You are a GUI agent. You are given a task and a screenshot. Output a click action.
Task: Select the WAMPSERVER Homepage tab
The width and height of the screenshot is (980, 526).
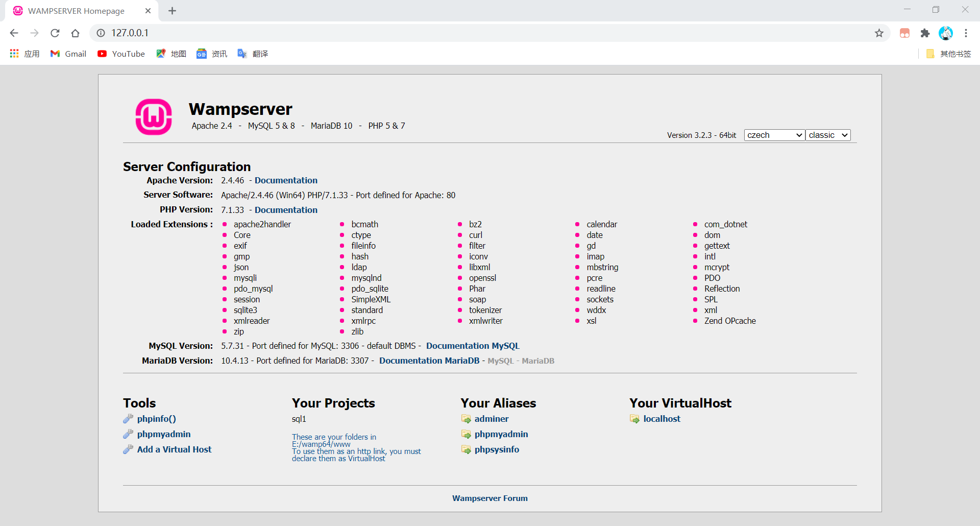[x=82, y=11]
